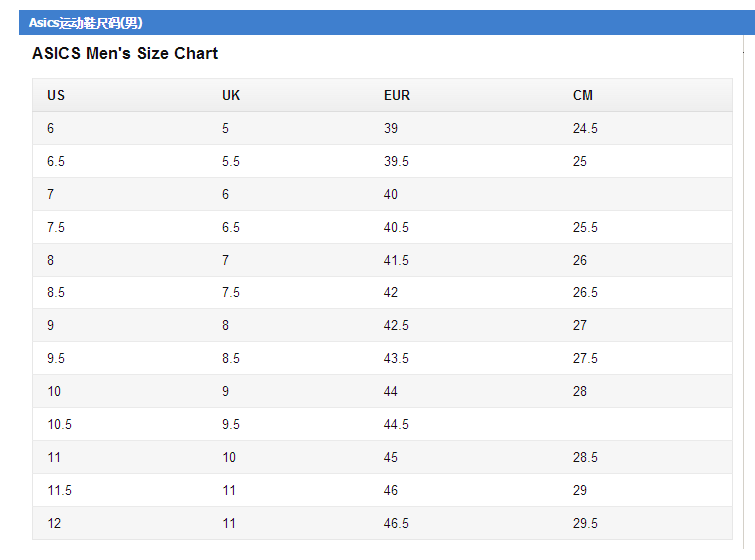Click the 28.5 CM cell
This screenshot has width=755, height=560.
click(585, 458)
